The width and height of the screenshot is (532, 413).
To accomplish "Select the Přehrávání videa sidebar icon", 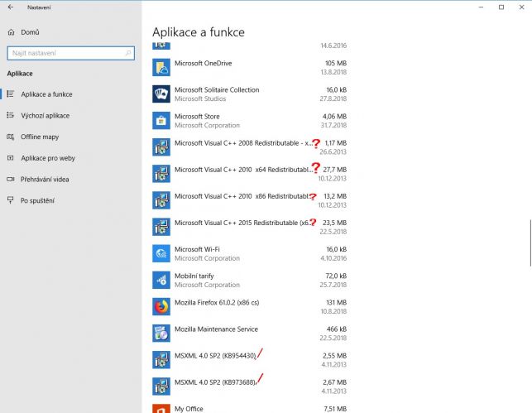I will point(11,179).
